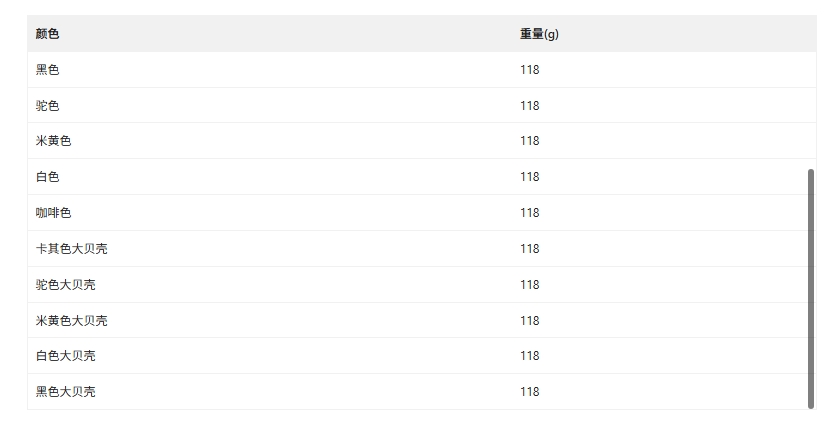Select the 118 weight for 黑色大贝壳
Viewport: 840px width, 432px height.
(529, 392)
